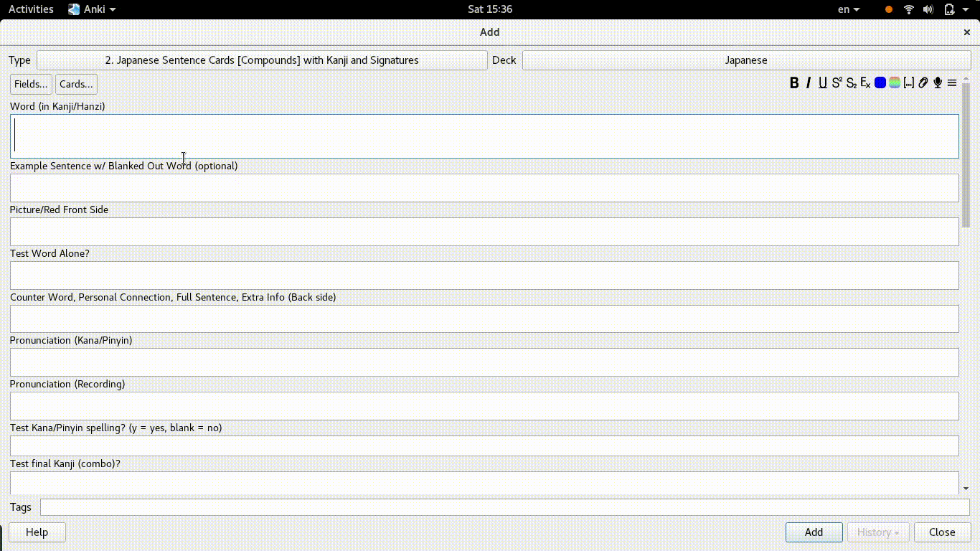
Task: Open the rainbow colour picker
Action: point(895,83)
